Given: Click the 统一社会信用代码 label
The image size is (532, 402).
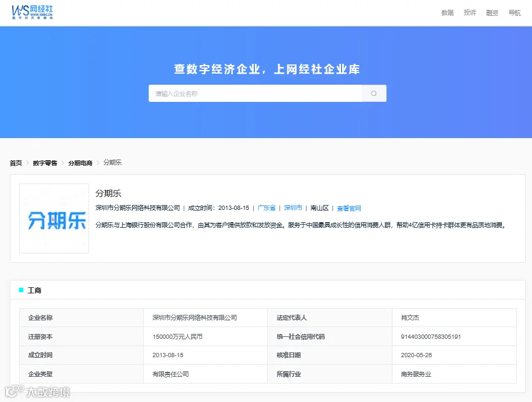Looking at the screenshot, I should pyautogui.click(x=300, y=336).
